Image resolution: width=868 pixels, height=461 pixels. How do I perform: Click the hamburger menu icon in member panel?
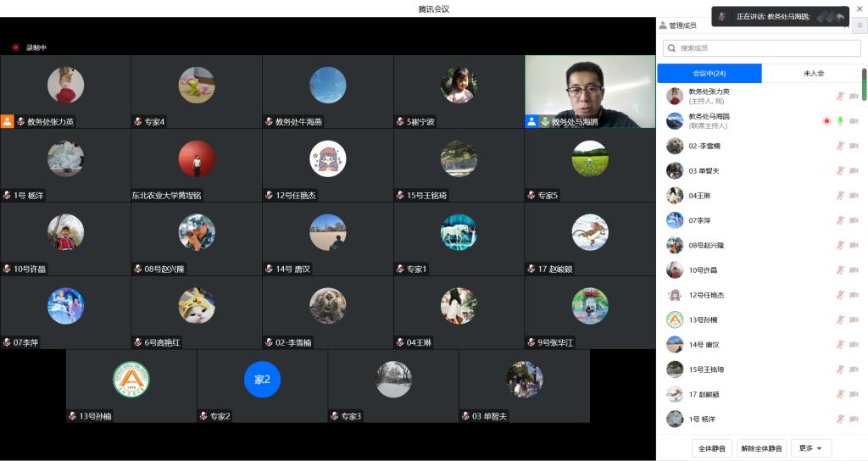(x=859, y=25)
